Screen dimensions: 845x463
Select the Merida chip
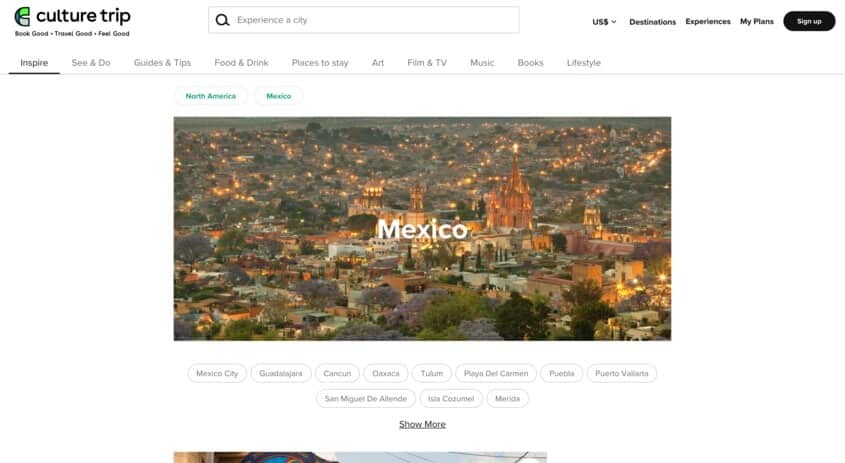pos(508,398)
